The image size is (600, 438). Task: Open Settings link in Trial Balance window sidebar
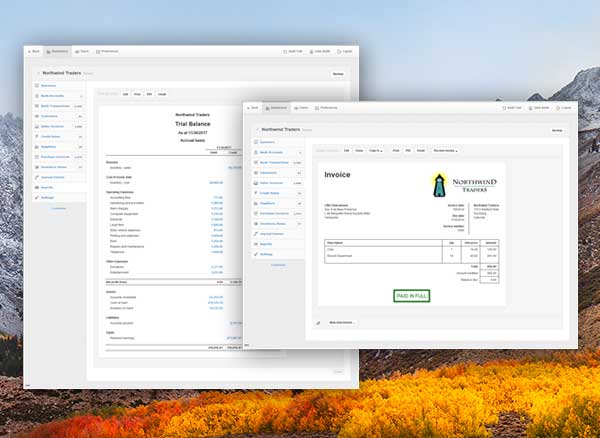pos(47,198)
